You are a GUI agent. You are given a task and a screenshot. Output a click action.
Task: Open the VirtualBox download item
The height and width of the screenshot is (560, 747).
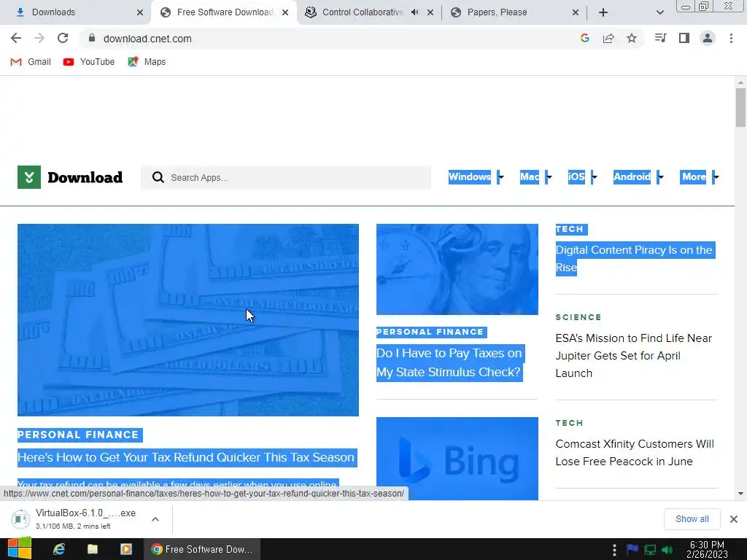(76, 519)
